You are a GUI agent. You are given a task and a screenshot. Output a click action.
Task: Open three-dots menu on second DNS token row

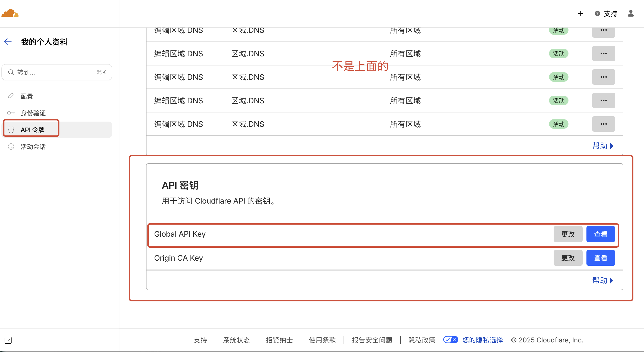(603, 53)
